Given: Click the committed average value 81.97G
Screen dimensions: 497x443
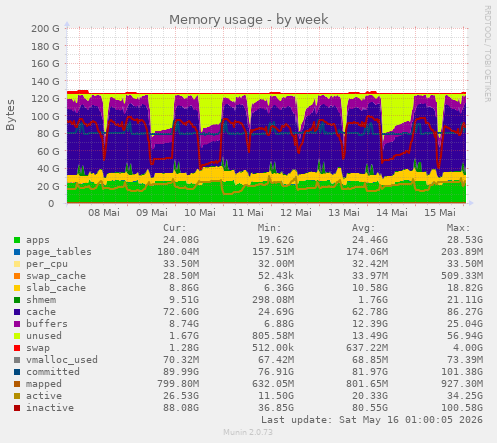Looking at the screenshot, I should coord(370,372).
